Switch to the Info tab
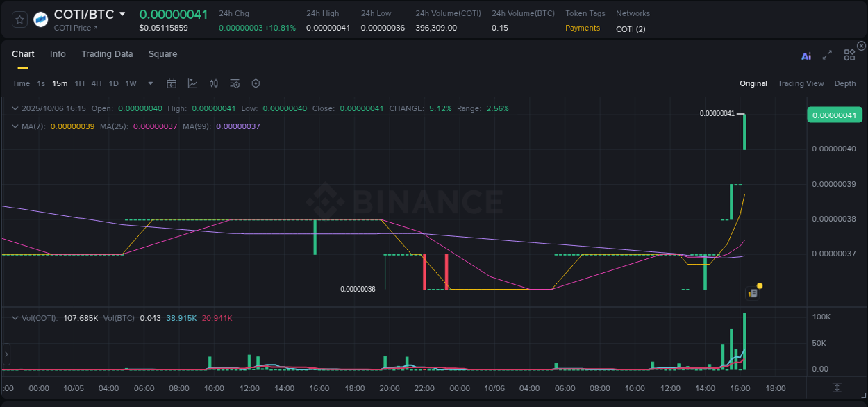 (x=58, y=53)
